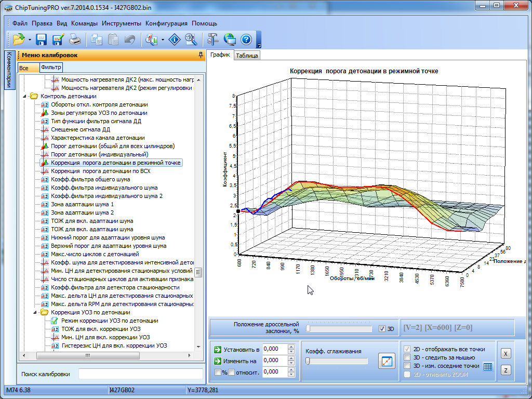Viewport: 532px width, 399px height.
Task: Click the Print icon in toolbar
Action: click(x=74, y=39)
